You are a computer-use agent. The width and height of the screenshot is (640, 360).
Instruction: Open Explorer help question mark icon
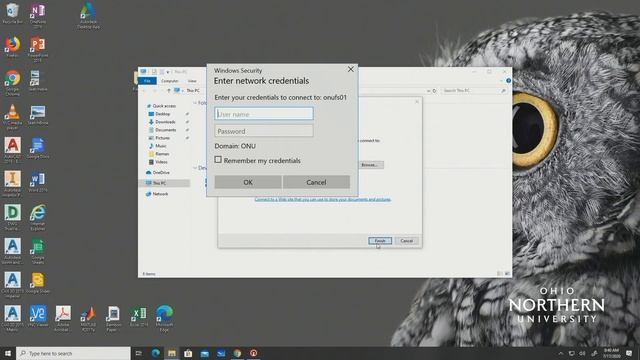tap(508, 81)
